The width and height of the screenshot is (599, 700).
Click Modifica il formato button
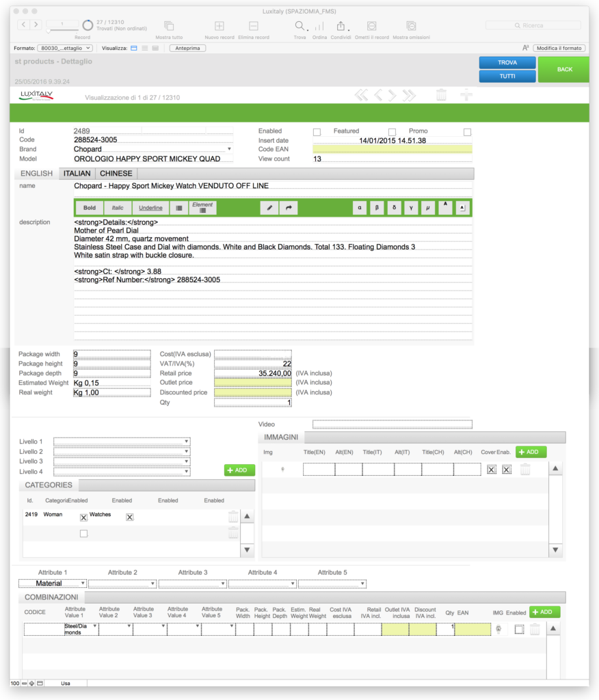pyautogui.click(x=559, y=49)
